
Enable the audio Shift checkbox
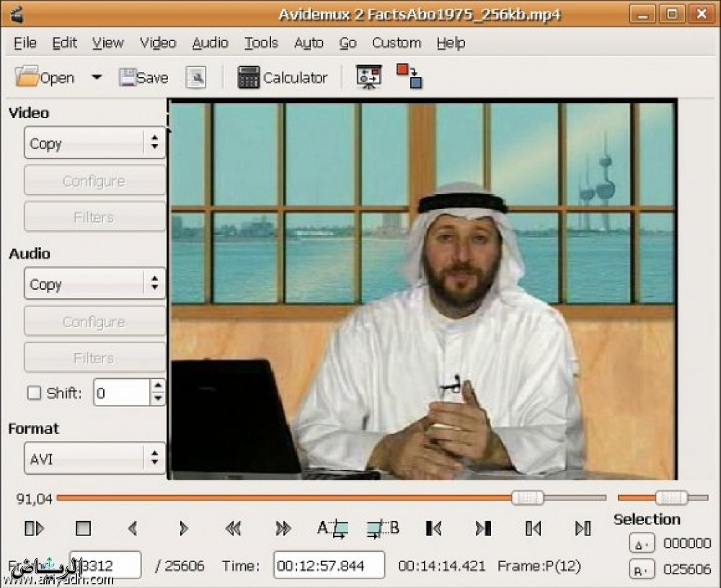click(34, 393)
